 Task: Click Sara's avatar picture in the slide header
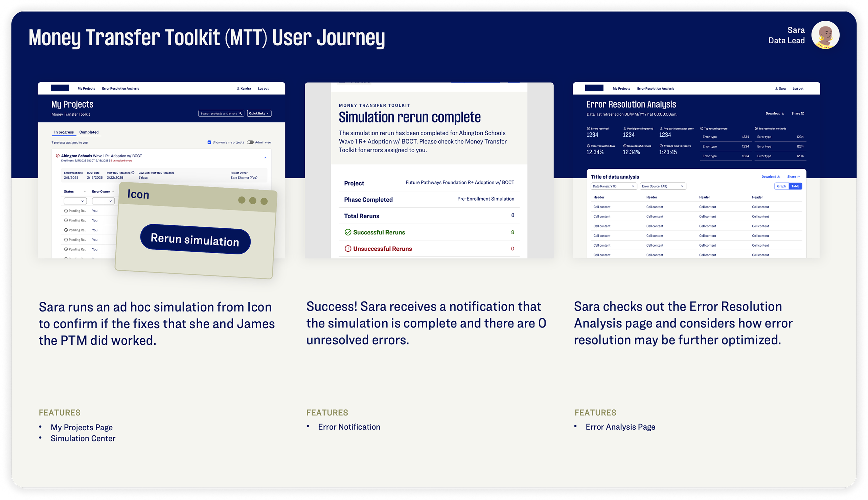[825, 35]
